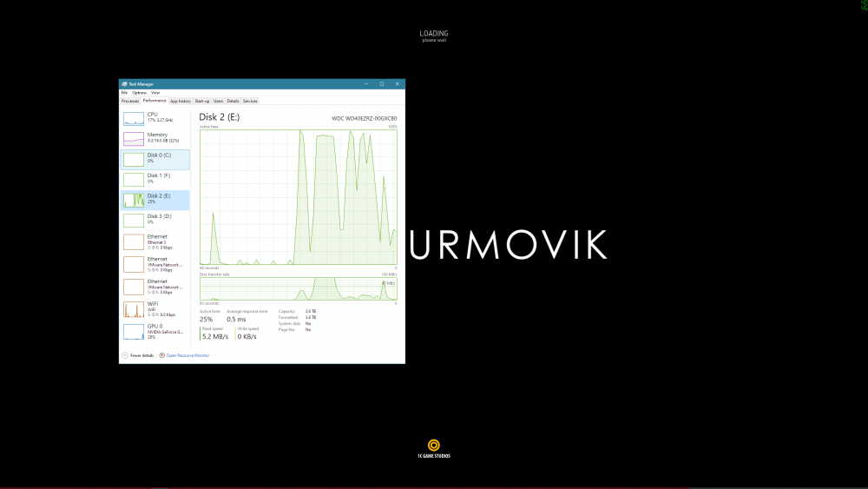Click the Disk transfer rate graph
The height and width of the screenshot is (489, 868).
click(x=299, y=289)
